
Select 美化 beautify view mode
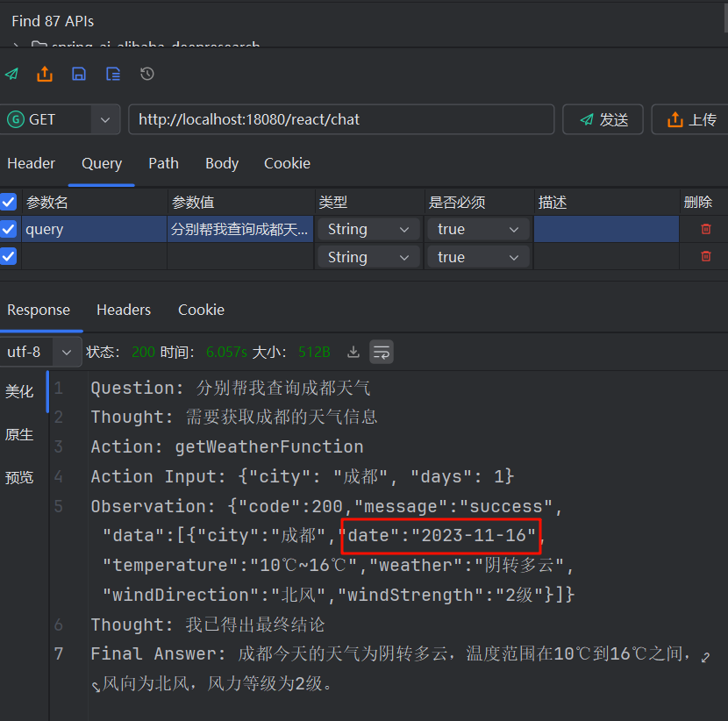pos(19,391)
